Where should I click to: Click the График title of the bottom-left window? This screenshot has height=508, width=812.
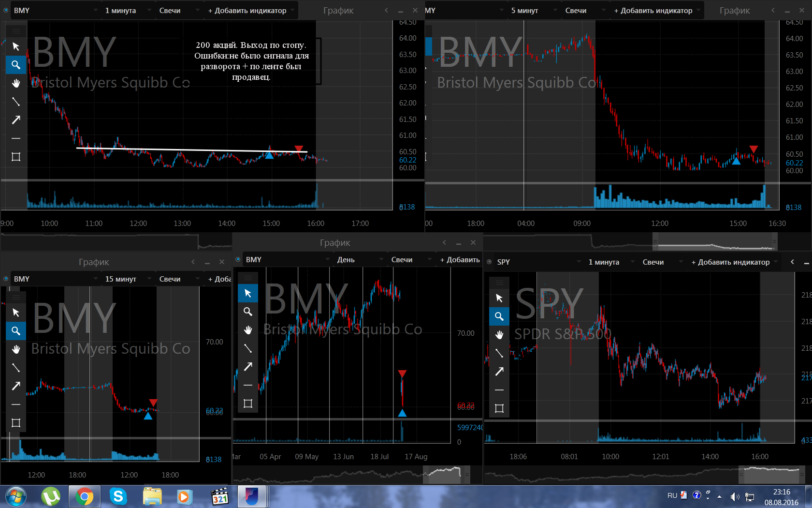click(x=94, y=262)
